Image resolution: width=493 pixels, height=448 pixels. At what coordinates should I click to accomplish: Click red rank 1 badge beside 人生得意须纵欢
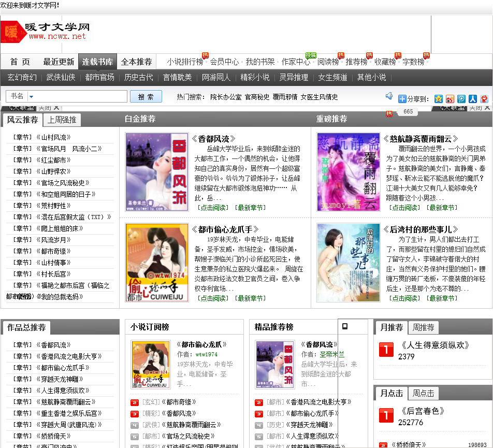pos(386,349)
